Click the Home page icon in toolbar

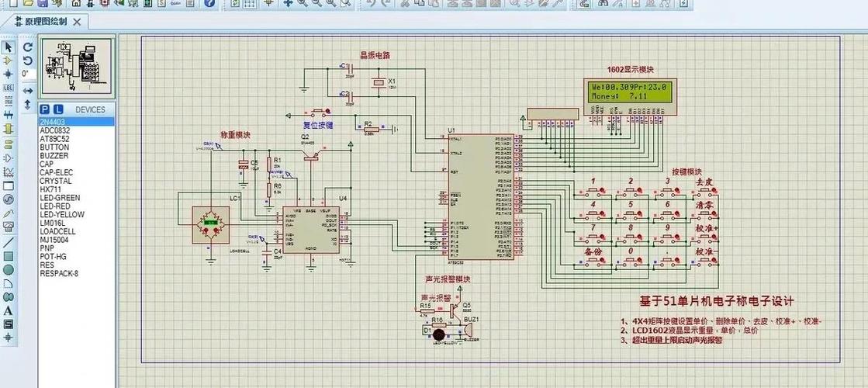pyautogui.click(x=76, y=3)
